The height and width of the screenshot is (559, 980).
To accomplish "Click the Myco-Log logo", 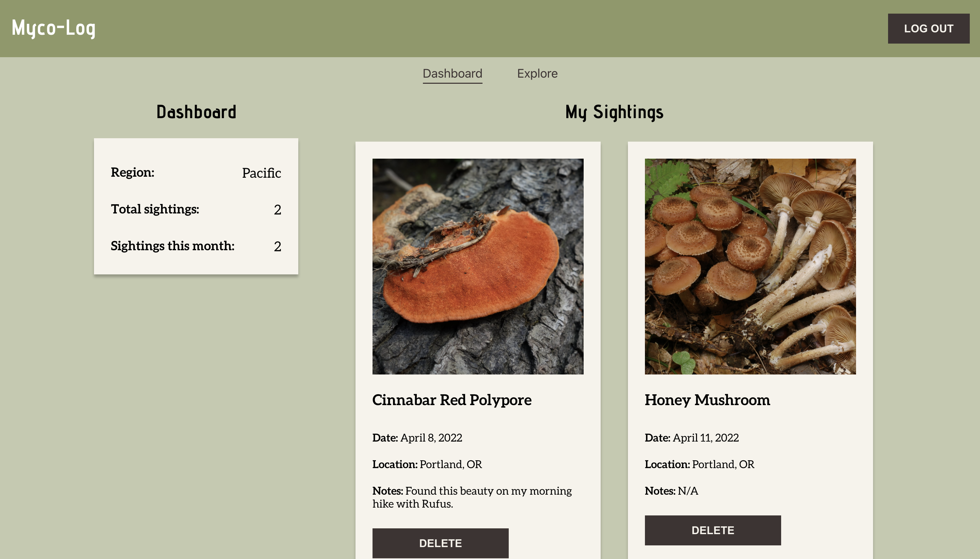I will (x=53, y=28).
